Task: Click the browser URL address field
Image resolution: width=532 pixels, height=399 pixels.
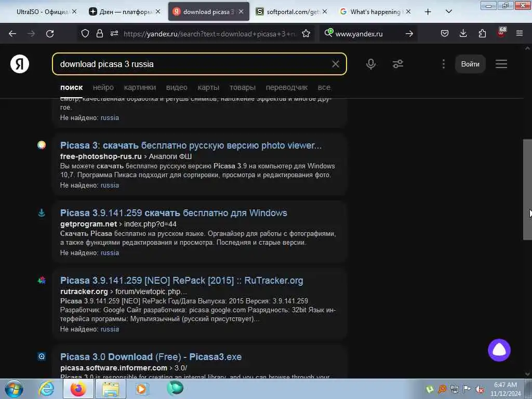Action: tap(210, 34)
